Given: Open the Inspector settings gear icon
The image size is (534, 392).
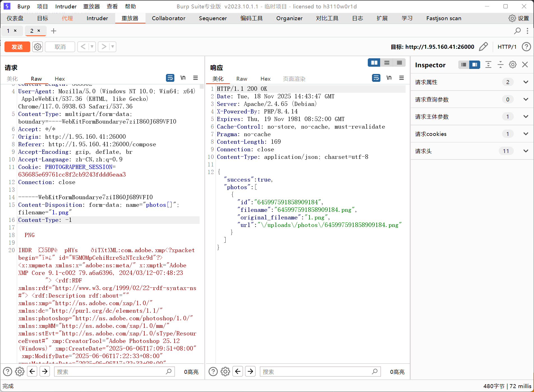Looking at the screenshot, I should [x=513, y=65].
